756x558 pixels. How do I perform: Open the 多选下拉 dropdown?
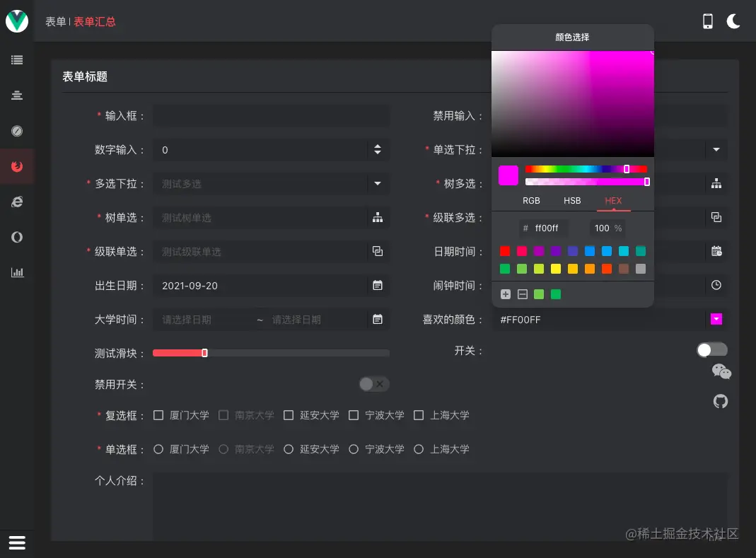click(377, 183)
